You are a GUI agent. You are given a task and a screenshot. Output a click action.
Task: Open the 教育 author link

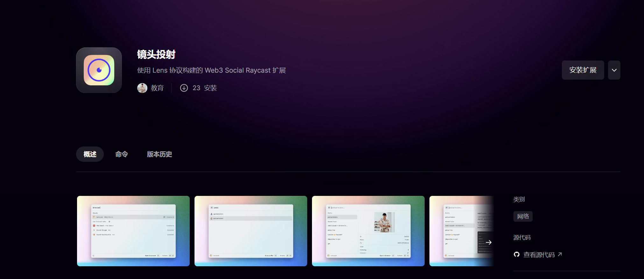point(157,88)
